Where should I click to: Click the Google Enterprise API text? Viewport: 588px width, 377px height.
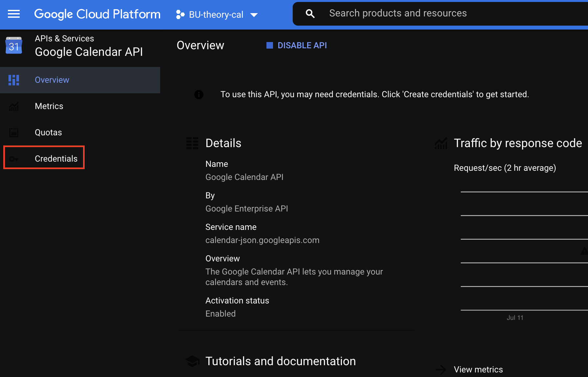(246, 209)
